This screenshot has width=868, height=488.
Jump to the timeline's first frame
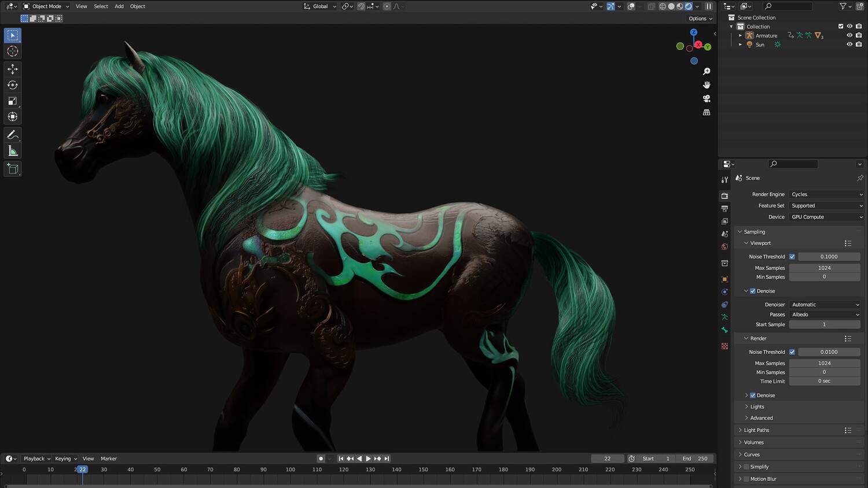[341, 459]
